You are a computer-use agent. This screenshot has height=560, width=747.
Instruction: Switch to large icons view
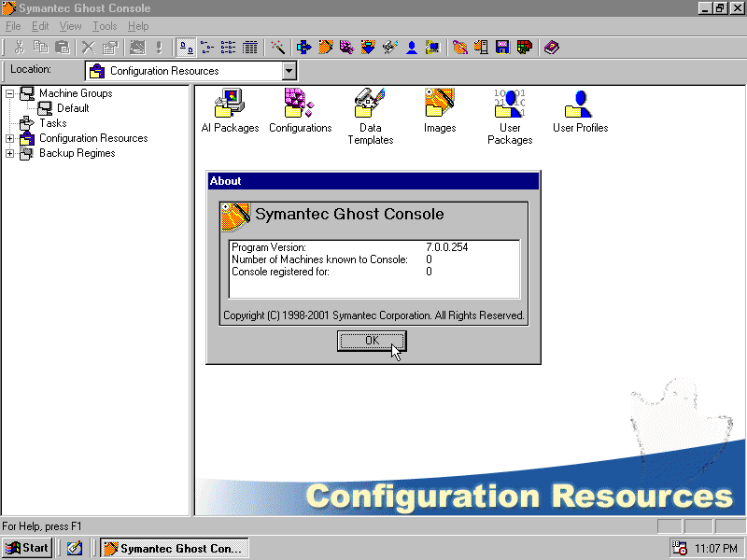point(186,48)
